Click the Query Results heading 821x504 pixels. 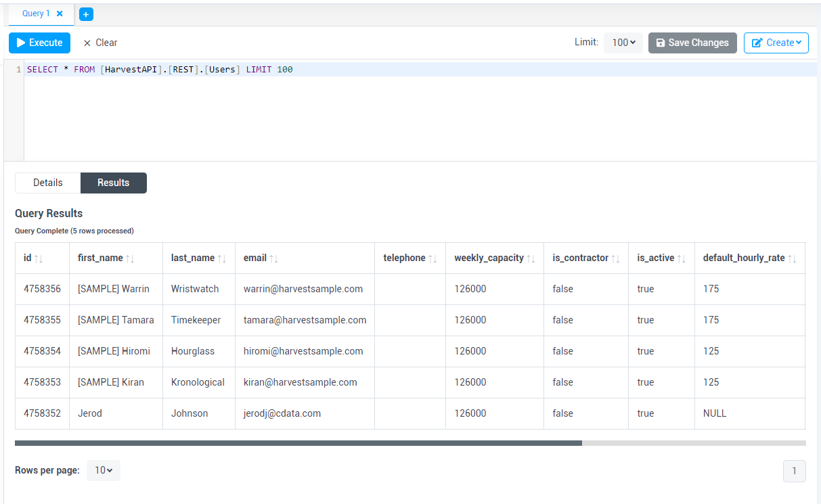[x=49, y=213]
